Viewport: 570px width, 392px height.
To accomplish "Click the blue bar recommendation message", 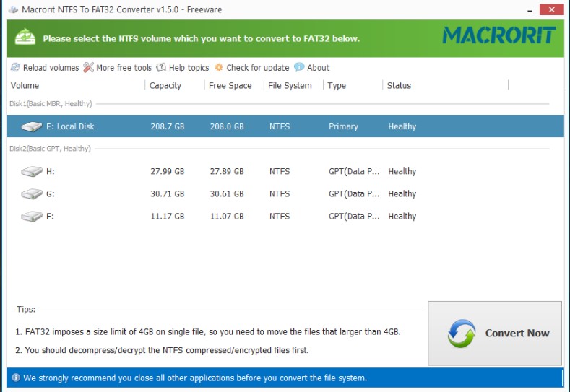I will point(195,378).
